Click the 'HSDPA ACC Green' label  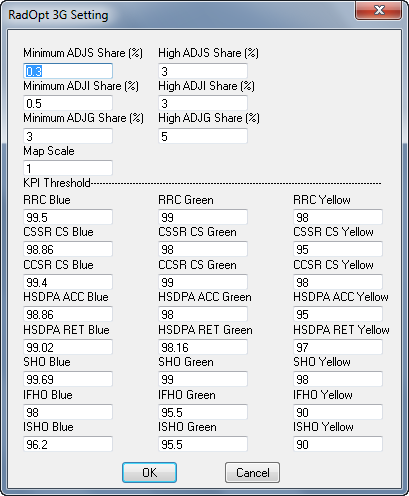click(x=205, y=297)
